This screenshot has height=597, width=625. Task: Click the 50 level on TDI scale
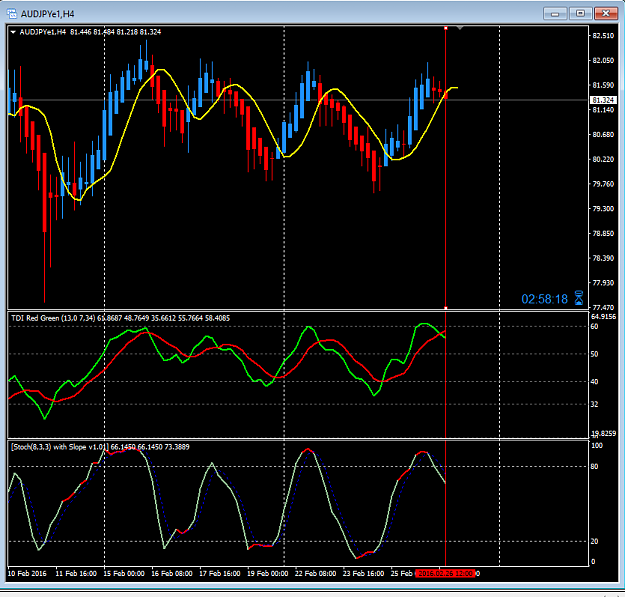[x=594, y=354]
